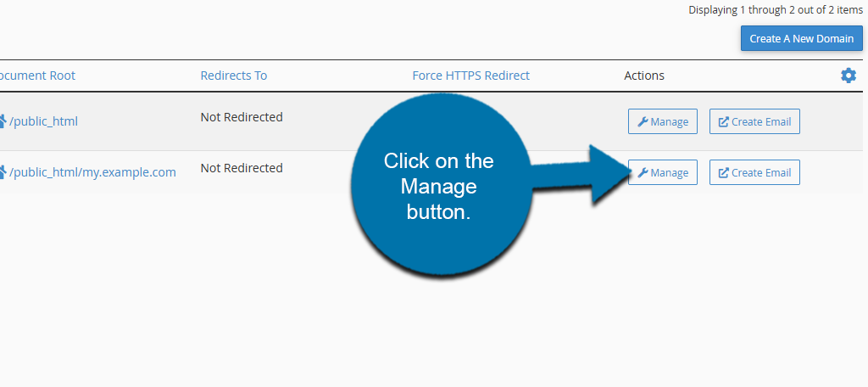
Task: Click the Actions column header
Action: [x=644, y=76]
